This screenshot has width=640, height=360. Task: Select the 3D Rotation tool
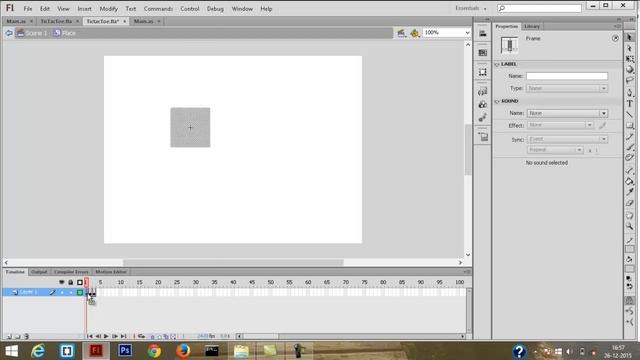tap(629, 70)
